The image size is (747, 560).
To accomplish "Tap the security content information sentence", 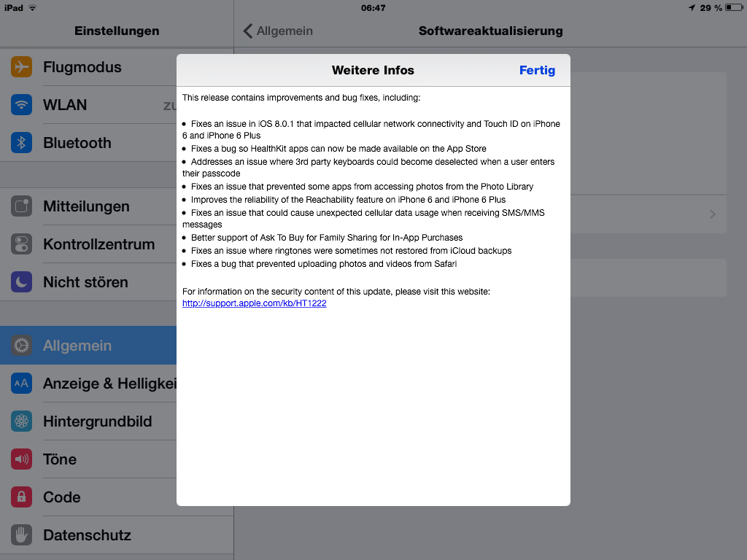I will (336, 292).
